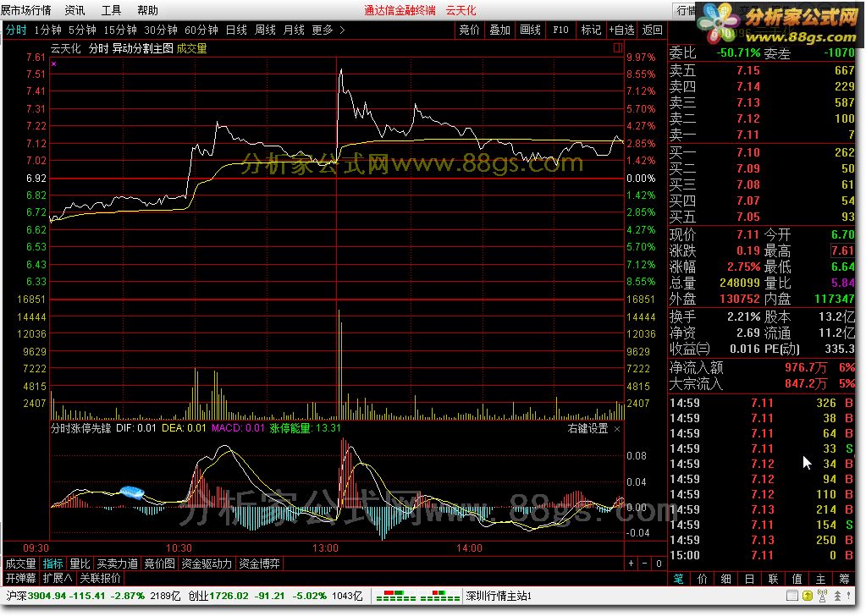Close the indicator sub-panel with X

pyautogui.click(x=617, y=429)
